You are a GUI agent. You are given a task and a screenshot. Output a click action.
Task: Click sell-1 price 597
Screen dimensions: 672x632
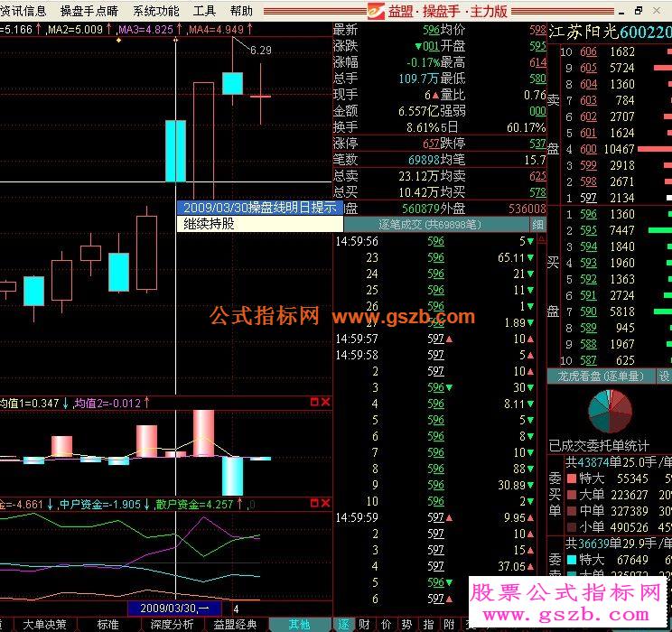pyautogui.click(x=588, y=198)
